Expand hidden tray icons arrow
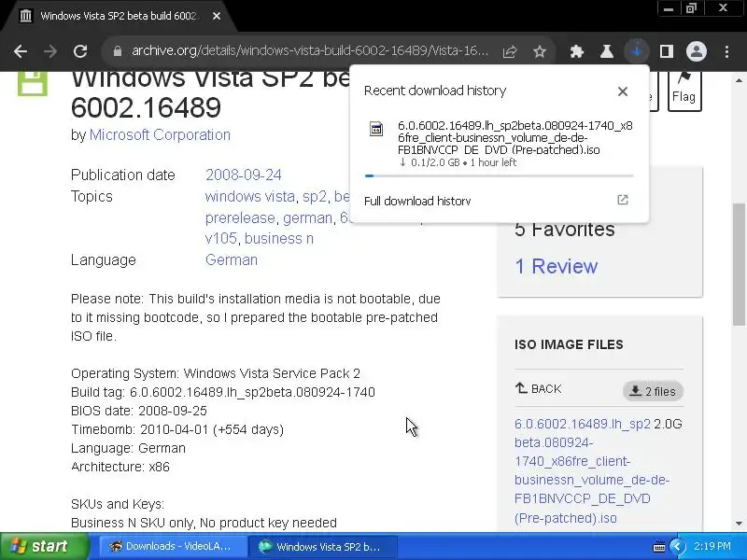The height and width of the screenshot is (560, 747). (677, 546)
